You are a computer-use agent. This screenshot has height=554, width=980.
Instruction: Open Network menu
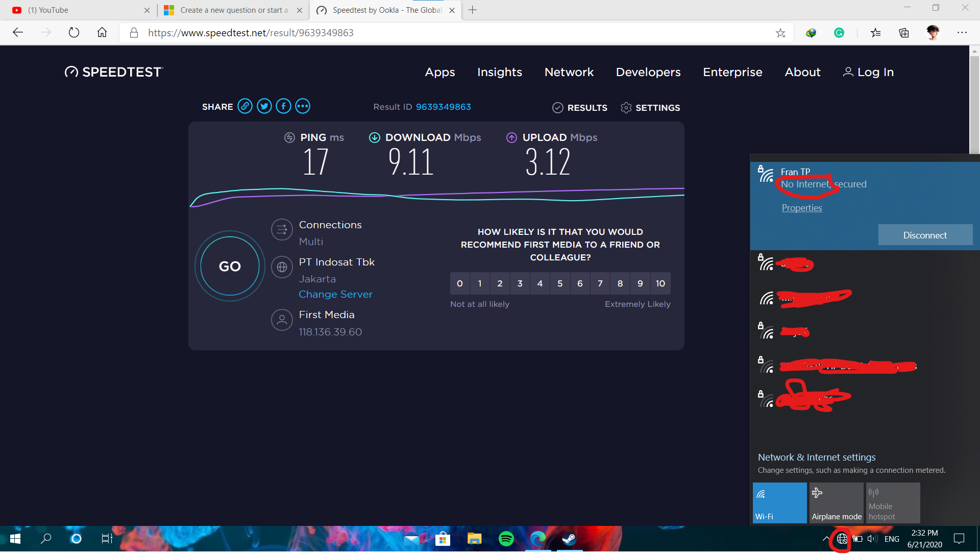point(569,72)
